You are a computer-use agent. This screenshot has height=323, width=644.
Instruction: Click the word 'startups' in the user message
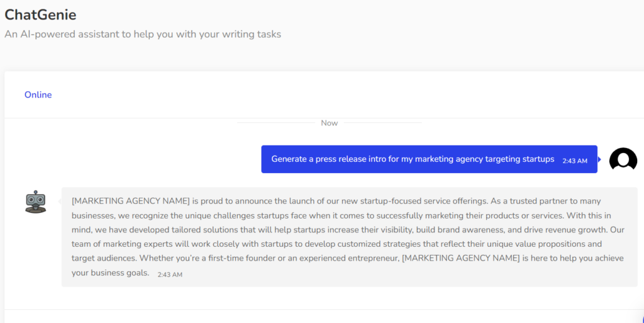pos(535,159)
